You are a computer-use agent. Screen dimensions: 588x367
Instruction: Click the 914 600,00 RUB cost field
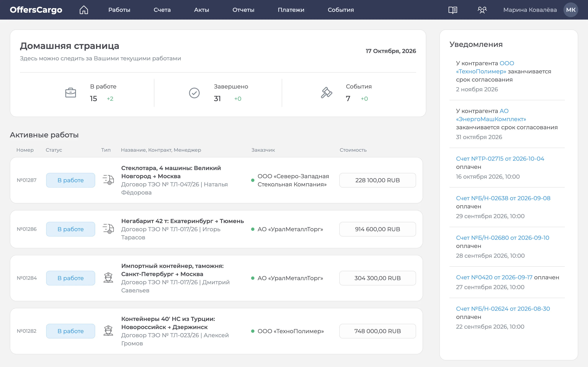(x=377, y=229)
